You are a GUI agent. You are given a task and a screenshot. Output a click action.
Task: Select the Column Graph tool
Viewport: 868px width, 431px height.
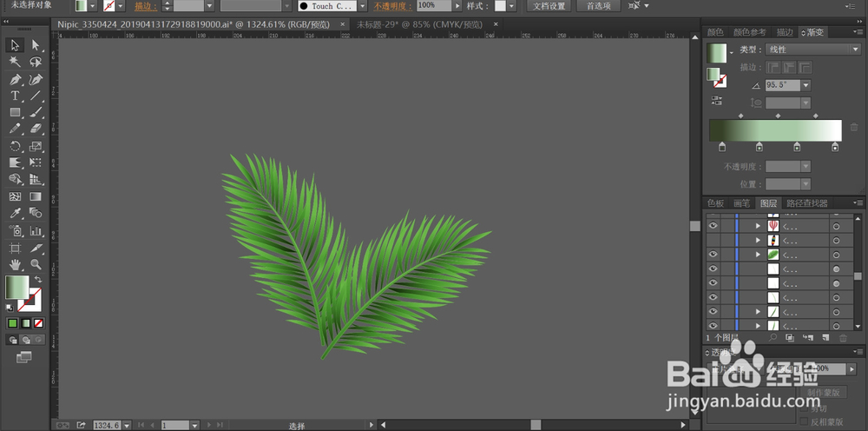point(36,230)
